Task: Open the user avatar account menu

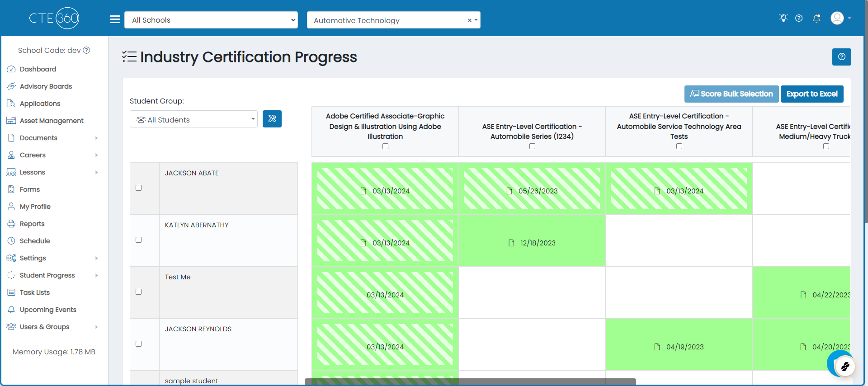Action: 841,18
